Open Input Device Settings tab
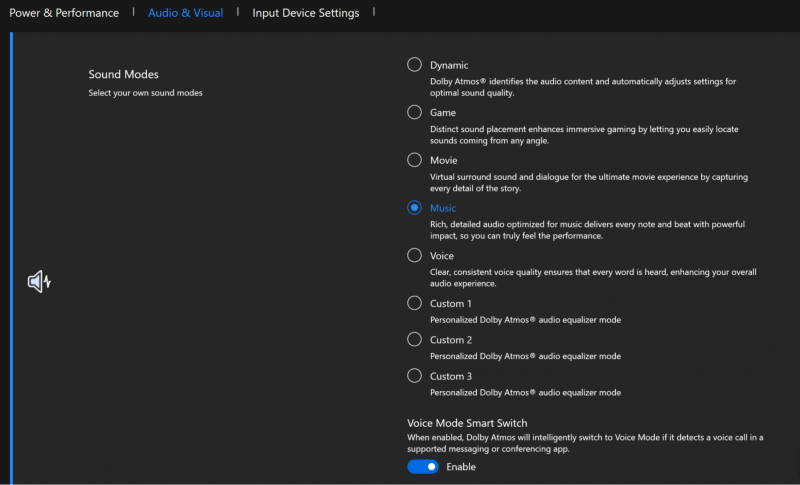The height and width of the screenshot is (485, 800). tap(306, 13)
